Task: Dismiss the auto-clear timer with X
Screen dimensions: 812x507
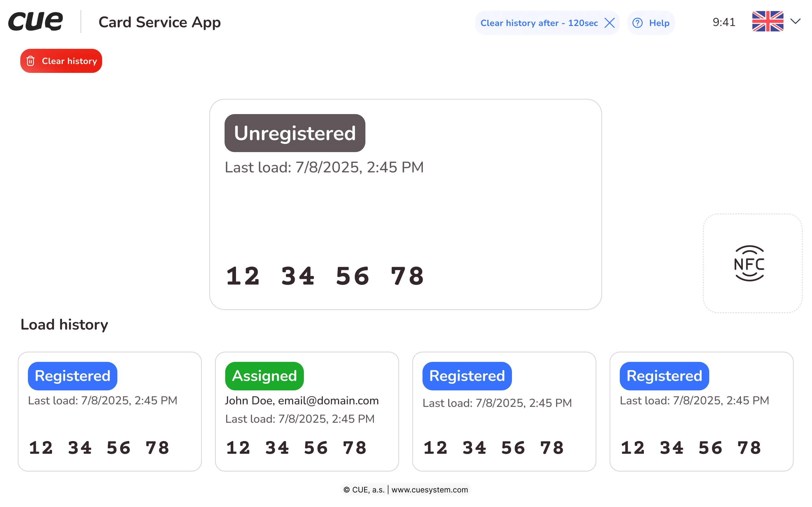Action: tap(609, 23)
